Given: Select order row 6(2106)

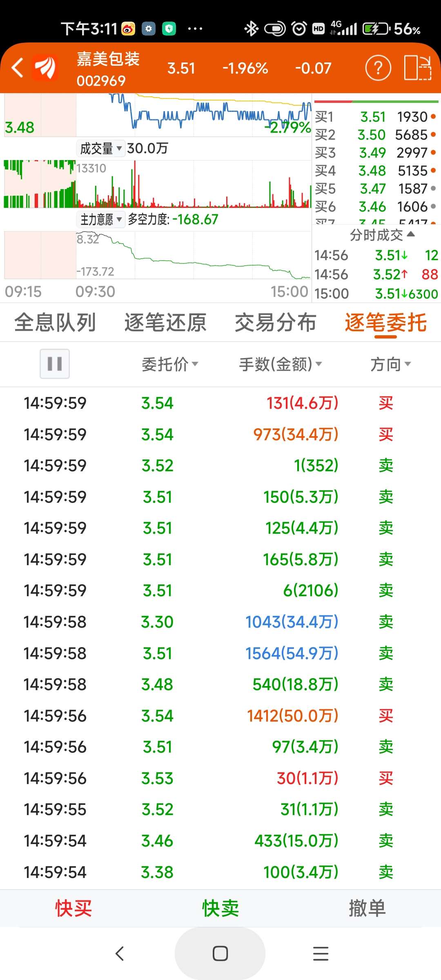Looking at the screenshot, I should [220, 590].
